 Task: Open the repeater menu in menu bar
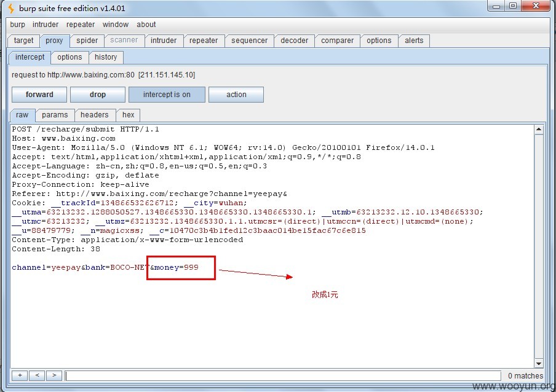coord(81,25)
